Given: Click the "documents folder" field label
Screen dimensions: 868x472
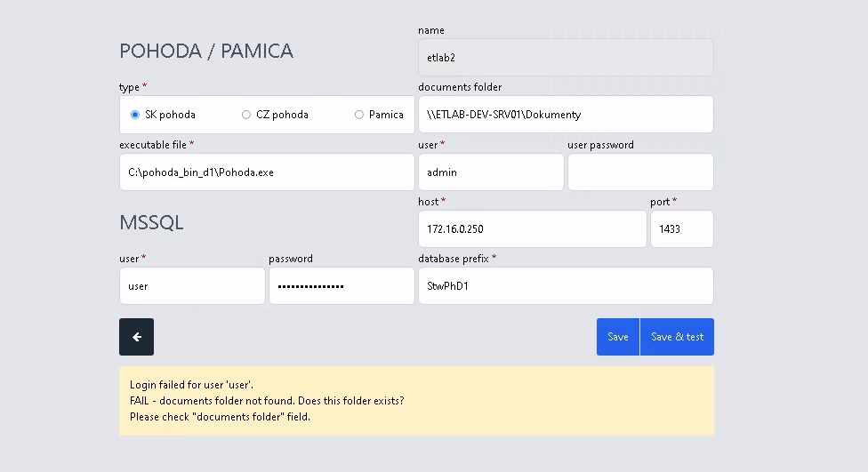Looking at the screenshot, I should [x=460, y=87].
